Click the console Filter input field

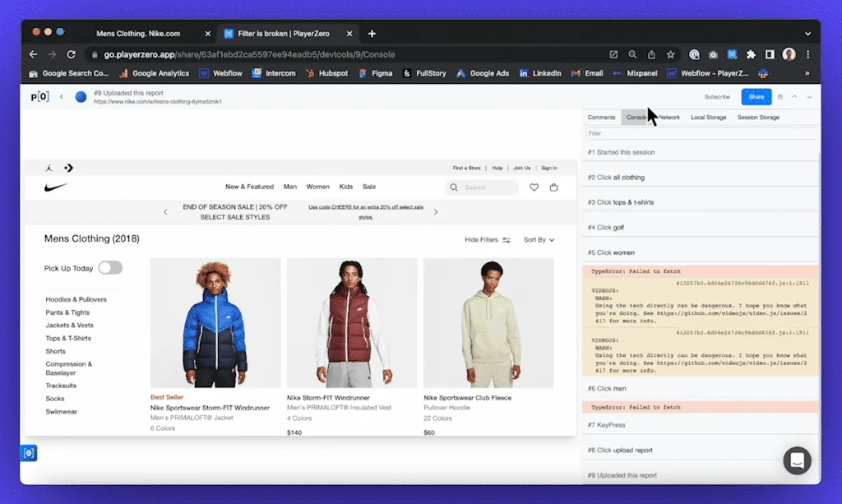tap(701, 133)
